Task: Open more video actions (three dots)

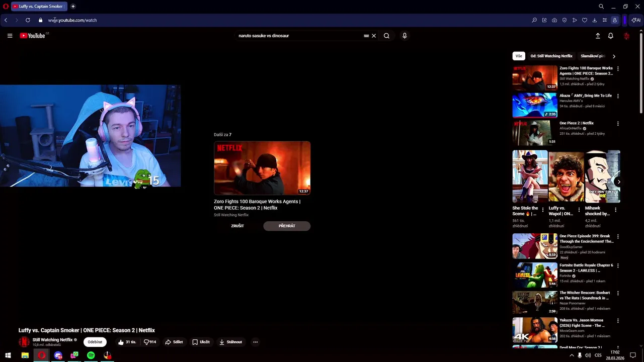Action: [x=255, y=342]
